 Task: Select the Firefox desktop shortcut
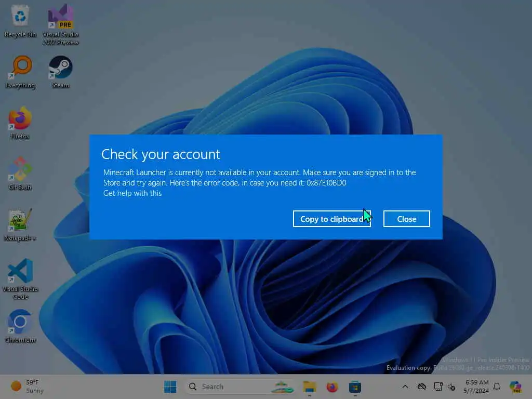(20, 123)
